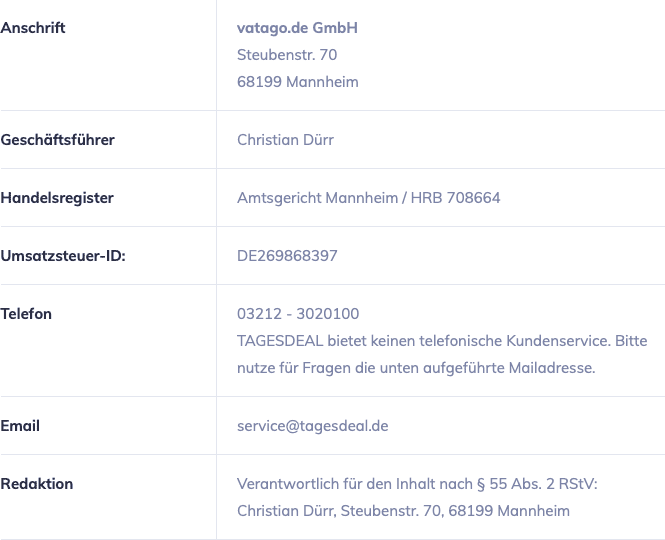Click Christian Dürr, Steubenstr. 70 Redaktion address
Image resolution: width=665 pixels, height=540 pixels.
pyautogui.click(x=403, y=511)
